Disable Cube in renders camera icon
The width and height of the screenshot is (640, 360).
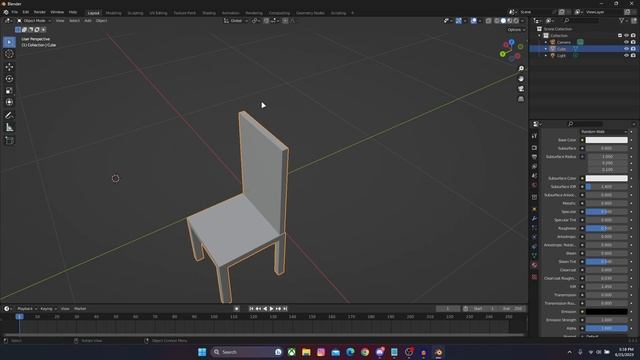pyautogui.click(x=633, y=49)
